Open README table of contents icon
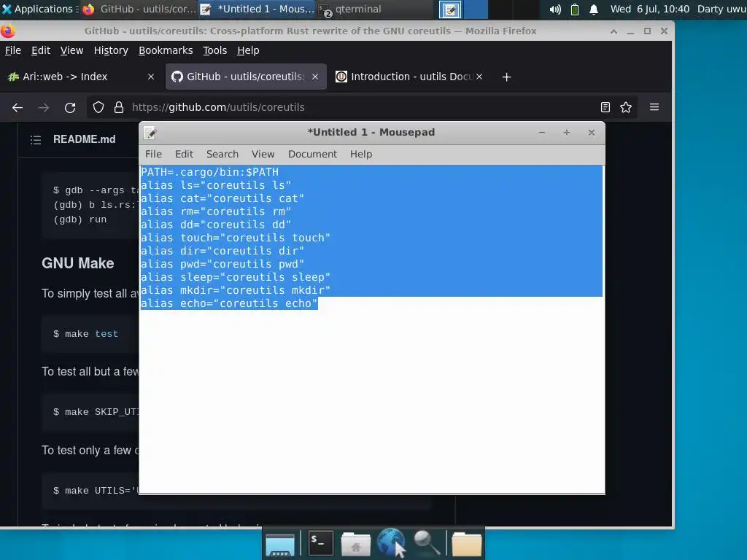Viewport: 747px width, 560px height. pyautogui.click(x=36, y=139)
